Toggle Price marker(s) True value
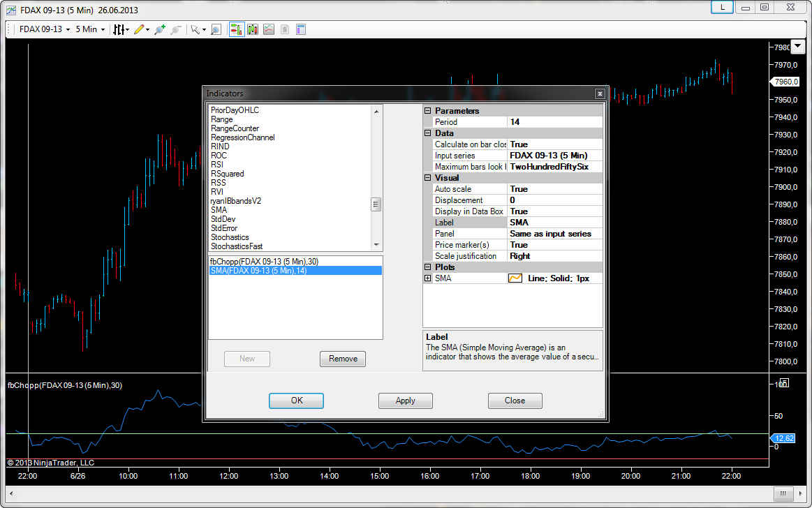812x508 pixels. (x=554, y=245)
